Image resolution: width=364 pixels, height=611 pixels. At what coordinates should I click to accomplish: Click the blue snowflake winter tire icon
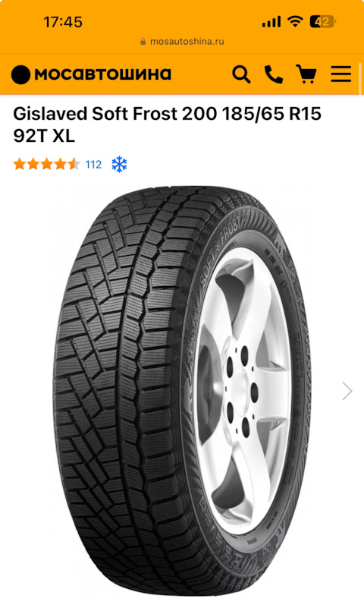click(x=119, y=165)
